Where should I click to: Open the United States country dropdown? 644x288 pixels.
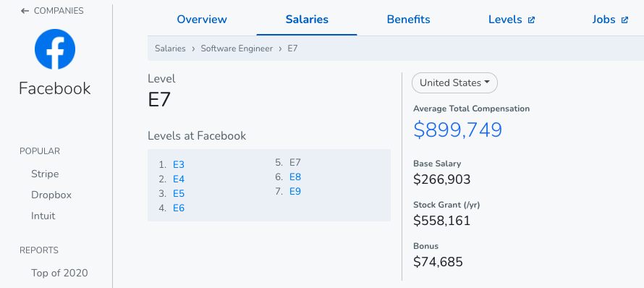point(454,83)
